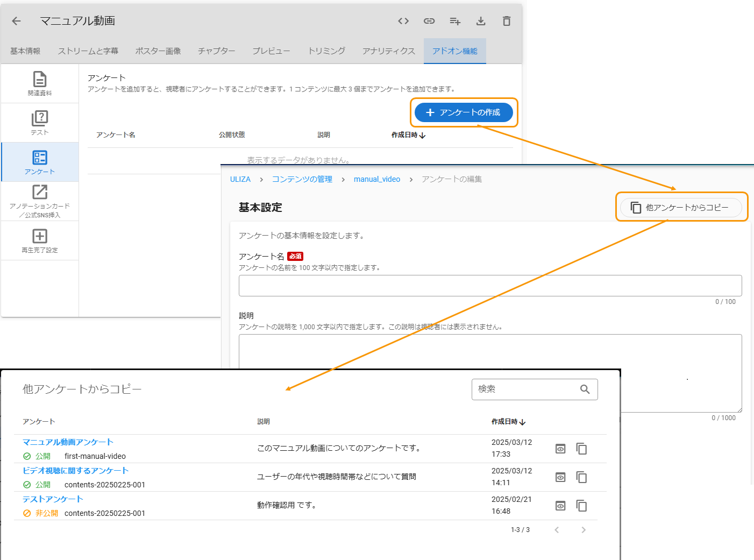
Task: Preview テストアンケート with eye icon
Action: (560, 506)
